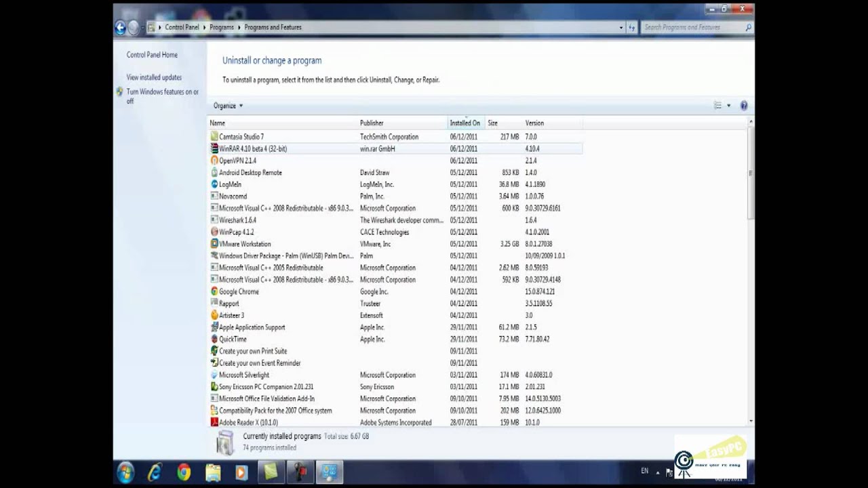The image size is (868, 488).
Task: Click the QuickTime program icon
Action: (214, 339)
